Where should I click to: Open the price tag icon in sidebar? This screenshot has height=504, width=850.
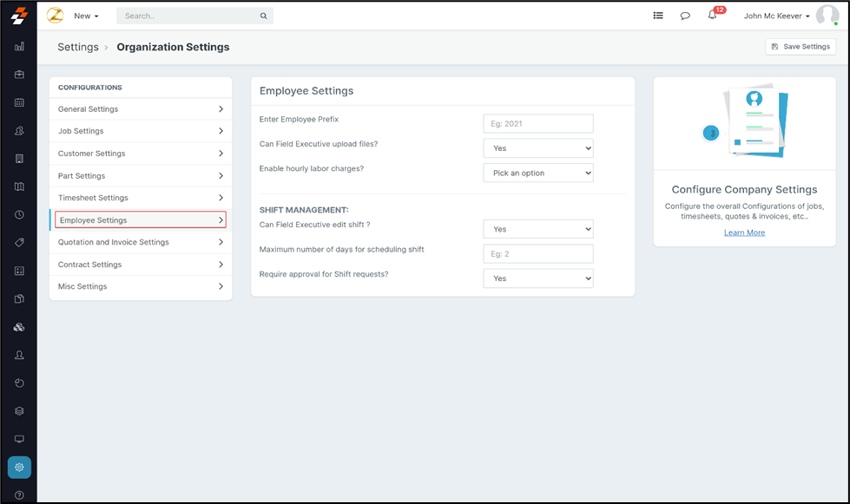19,243
